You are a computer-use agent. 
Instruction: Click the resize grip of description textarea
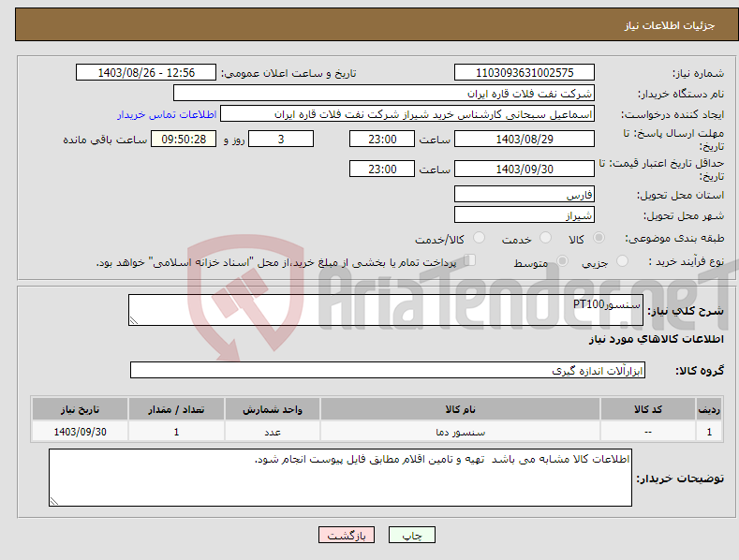pos(134,320)
